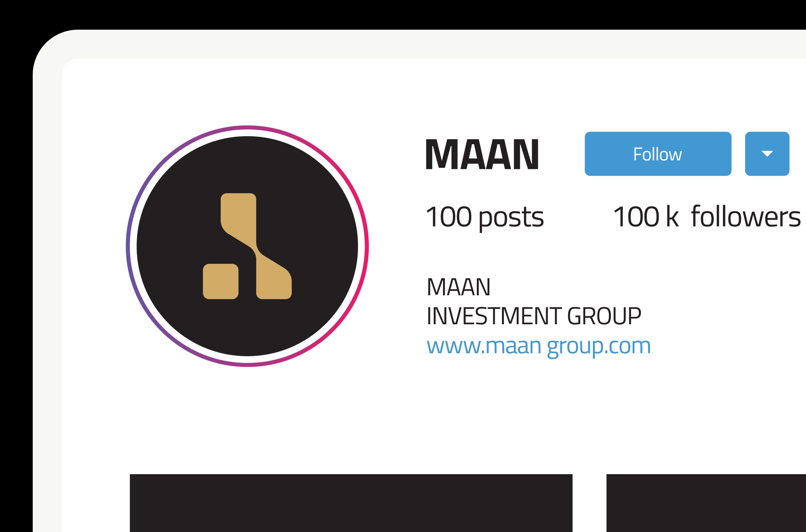This screenshot has width=806, height=532.
Task: Click the "100 k" follower number
Action: click(646, 217)
